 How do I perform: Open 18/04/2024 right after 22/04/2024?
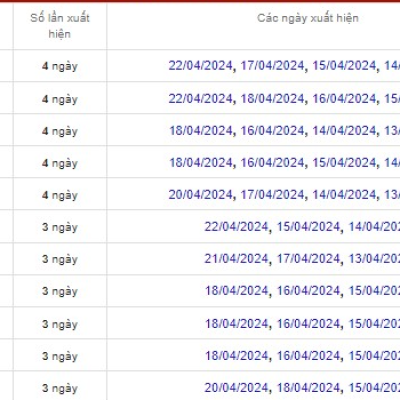273,99
